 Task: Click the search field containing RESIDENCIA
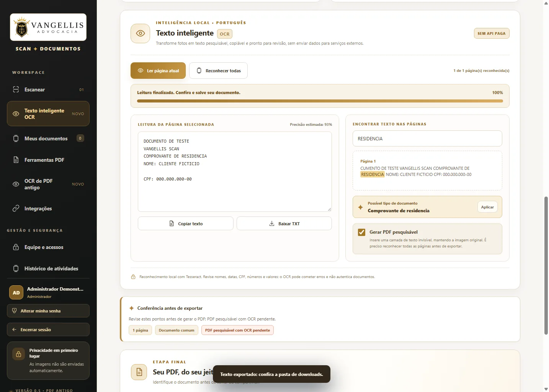point(427,138)
